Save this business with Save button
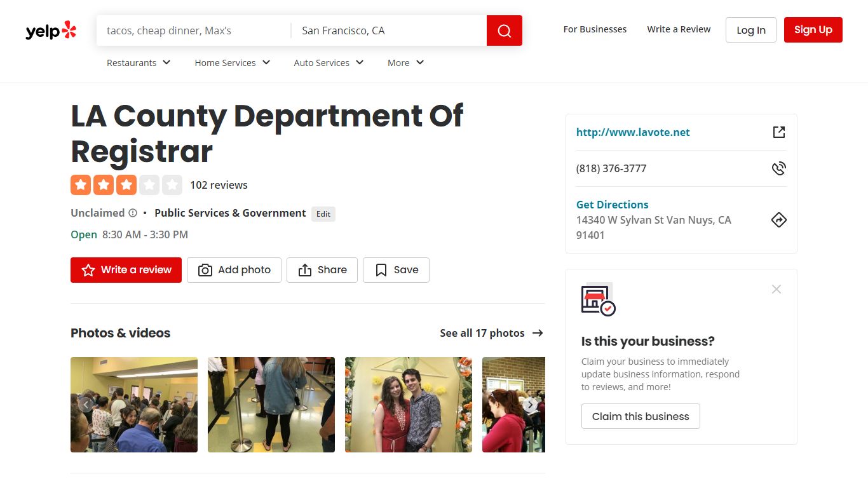The width and height of the screenshot is (868, 488). click(x=396, y=270)
